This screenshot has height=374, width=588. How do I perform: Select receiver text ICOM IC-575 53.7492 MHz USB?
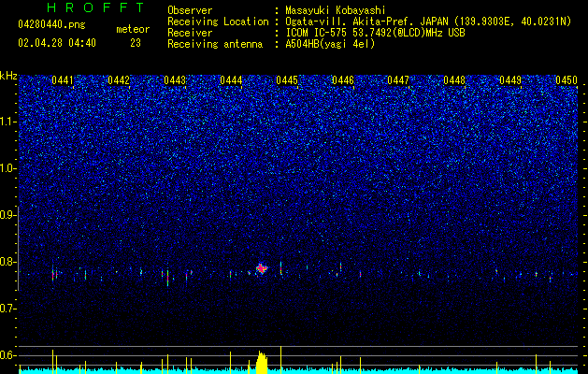point(375,33)
